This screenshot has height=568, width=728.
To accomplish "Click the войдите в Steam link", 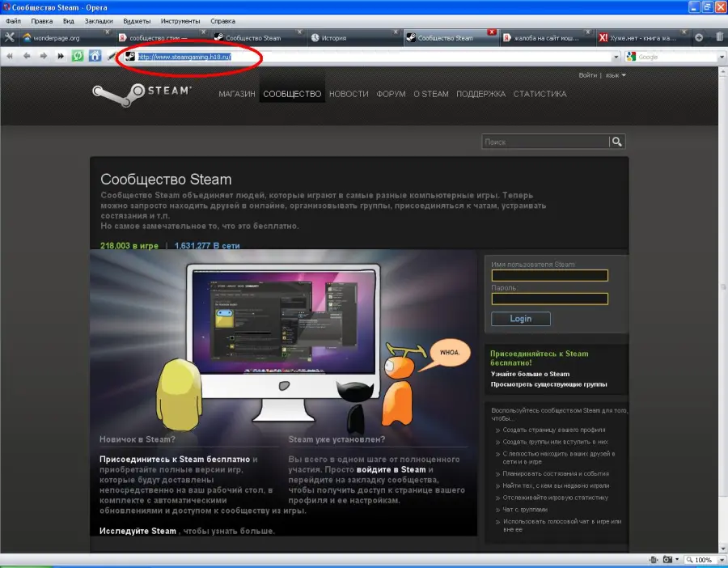I will 391,469.
